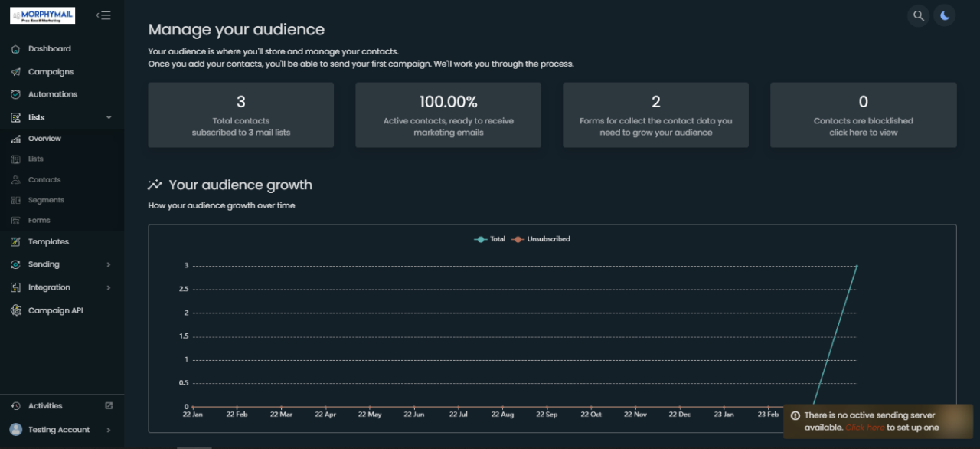
Task: Expand the Sending submenu arrow
Action: (x=109, y=265)
